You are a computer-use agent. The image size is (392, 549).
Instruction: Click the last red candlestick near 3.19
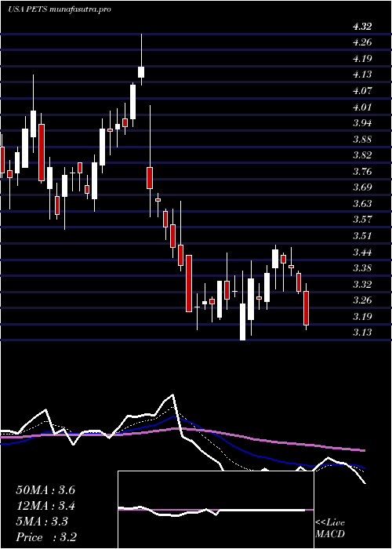click(x=307, y=308)
